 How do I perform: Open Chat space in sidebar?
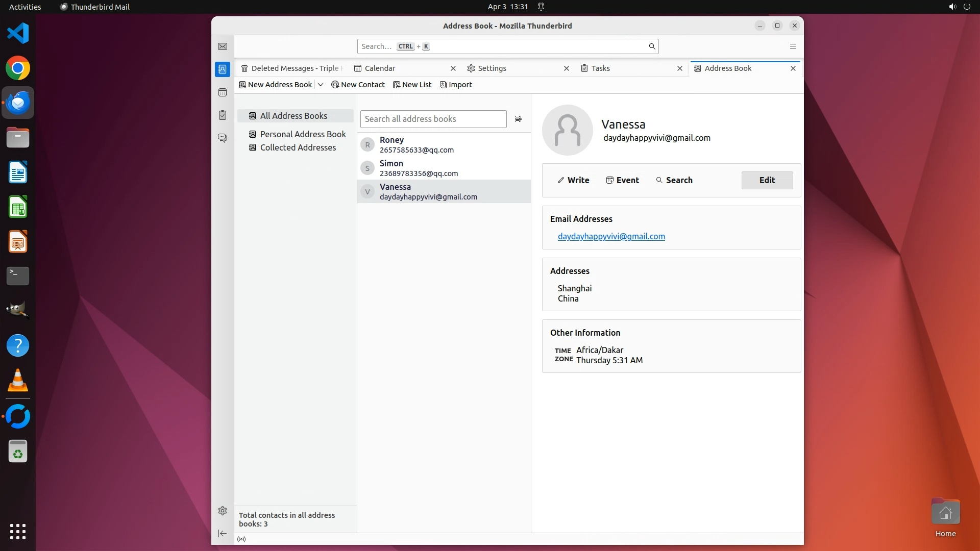(223, 138)
